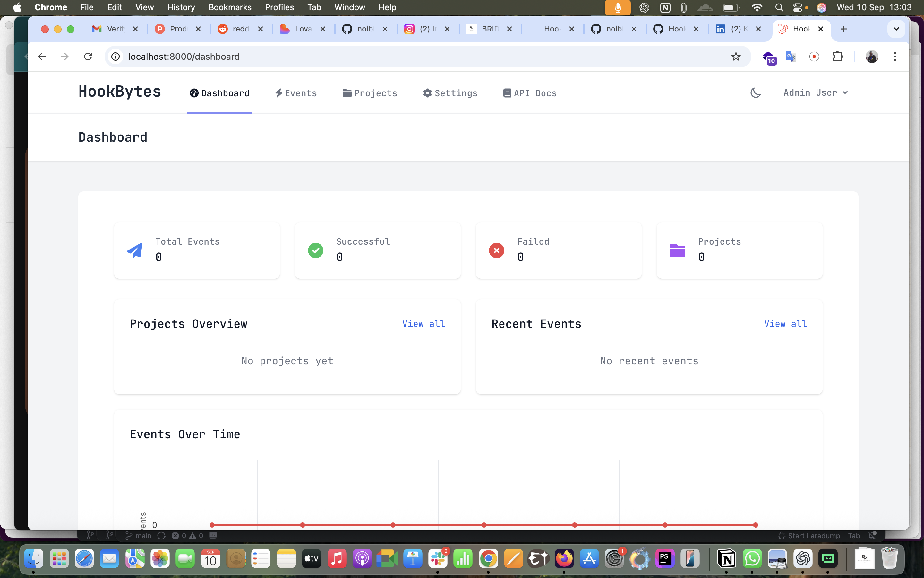Click main git branch in editor status bar
This screenshot has width=924, height=578.
139,536
